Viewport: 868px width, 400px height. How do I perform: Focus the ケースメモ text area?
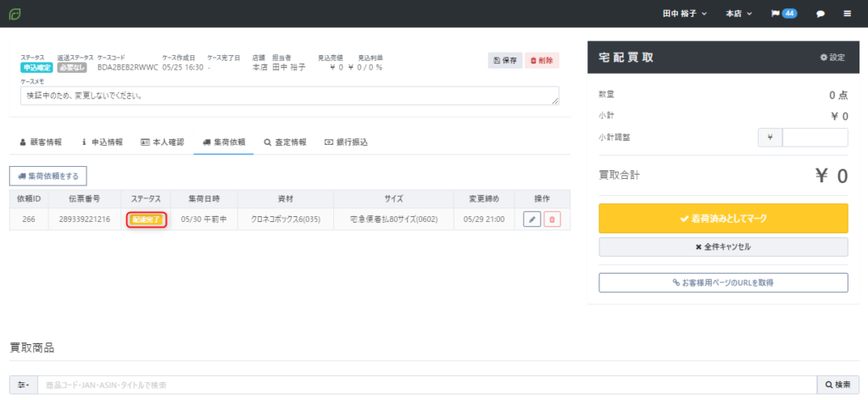290,95
